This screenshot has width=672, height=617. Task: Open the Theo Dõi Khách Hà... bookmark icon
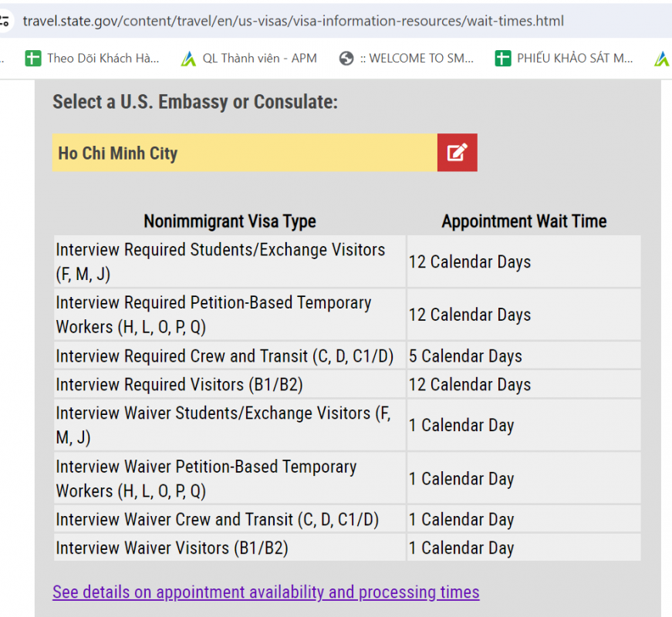[33, 59]
